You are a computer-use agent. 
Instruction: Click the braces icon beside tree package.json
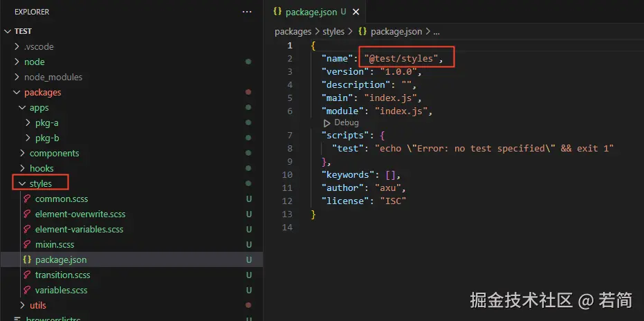tap(27, 259)
